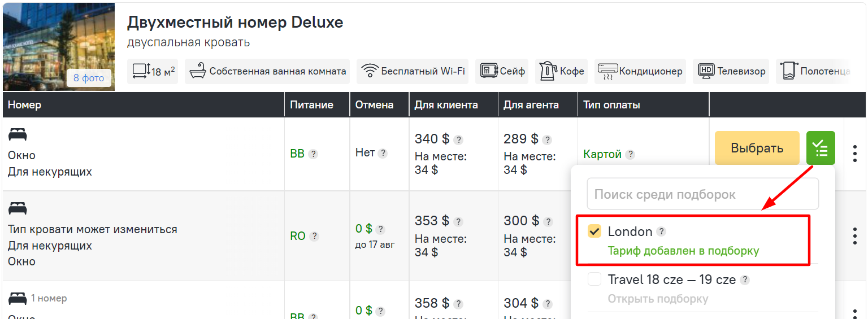Click the help icon next to RO meal

(x=314, y=237)
